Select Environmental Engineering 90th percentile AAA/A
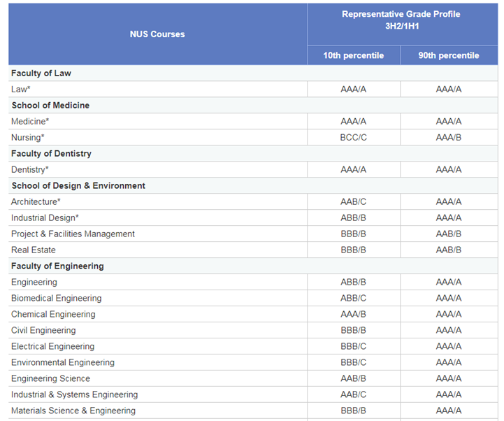The height and width of the screenshot is (421, 504). (x=449, y=362)
